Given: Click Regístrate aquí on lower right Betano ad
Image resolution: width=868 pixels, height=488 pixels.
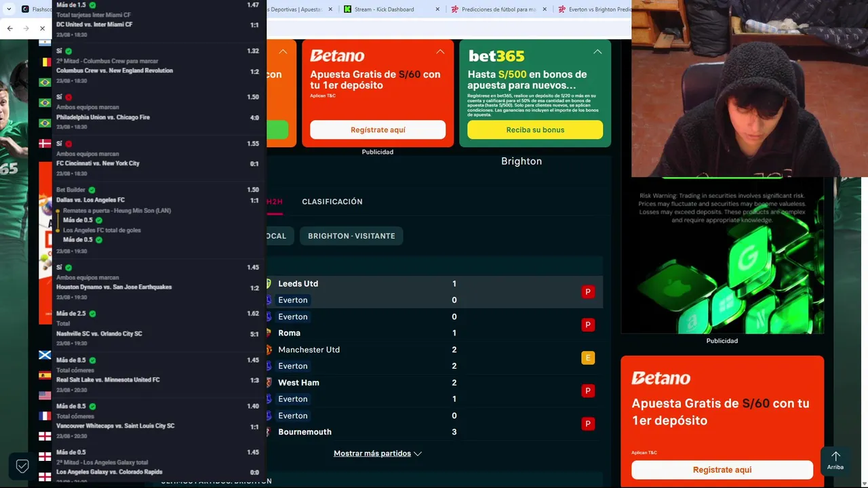Looking at the screenshot, I should coord(722,470).
